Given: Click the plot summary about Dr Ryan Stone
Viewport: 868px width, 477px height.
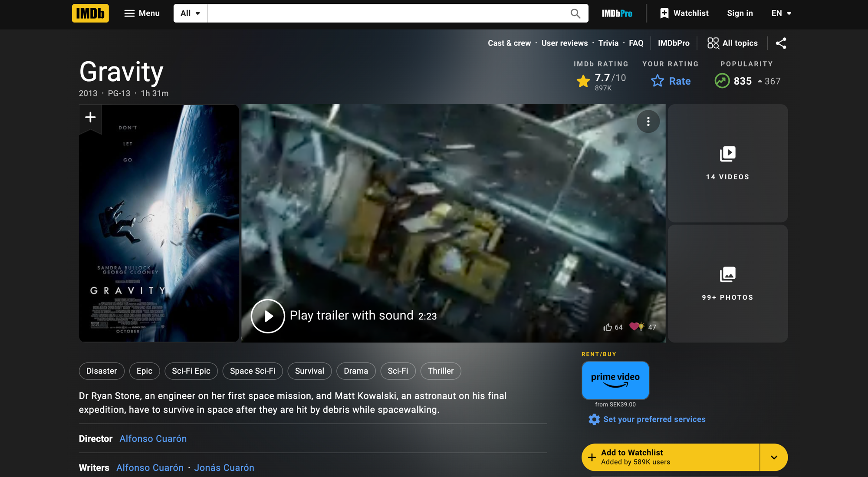Looking at the screenshot, I should [293, 403].
